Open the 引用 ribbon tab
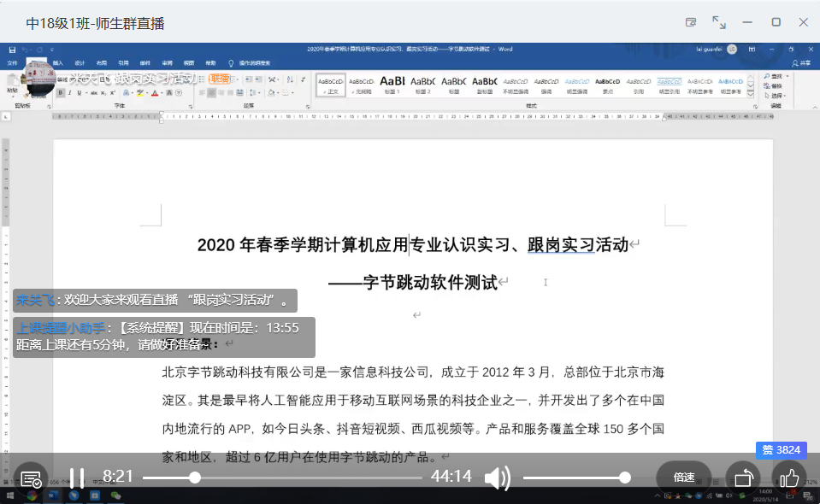 tap(123, 63)
